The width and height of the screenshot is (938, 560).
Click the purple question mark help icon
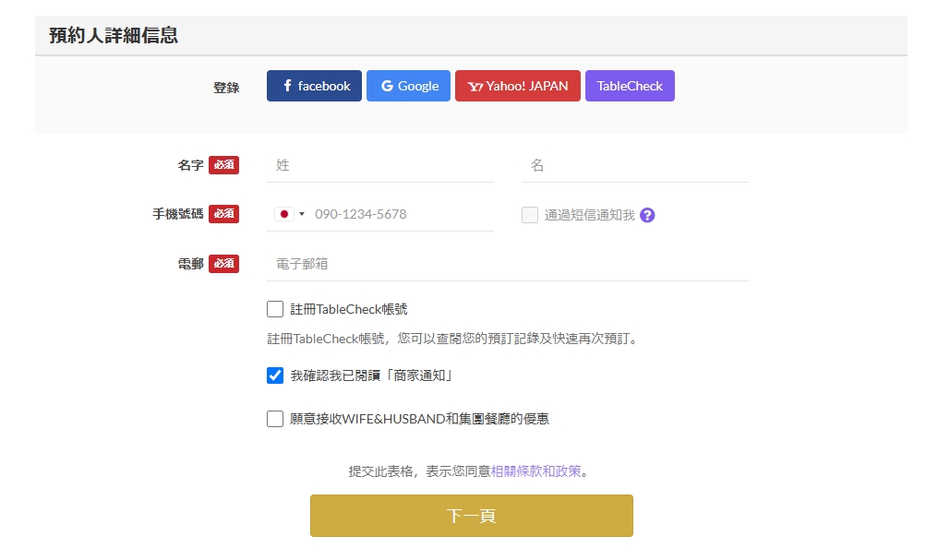point(647,215)
